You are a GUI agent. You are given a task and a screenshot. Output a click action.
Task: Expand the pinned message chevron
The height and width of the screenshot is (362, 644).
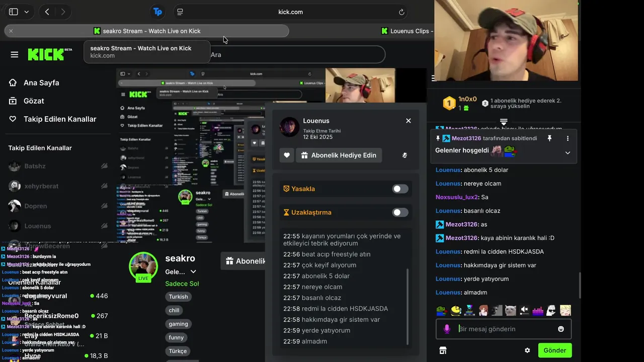pyautogui.click(x=568, y=153)
